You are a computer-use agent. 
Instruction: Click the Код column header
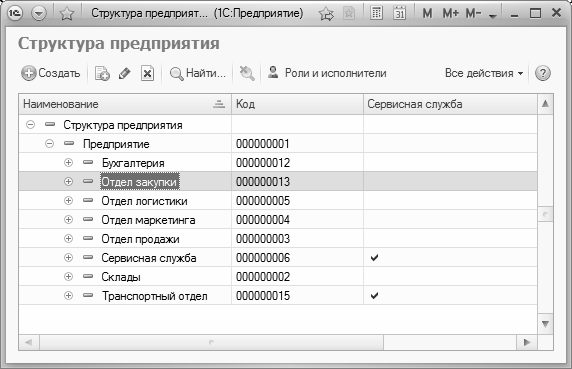click(297, 104)
